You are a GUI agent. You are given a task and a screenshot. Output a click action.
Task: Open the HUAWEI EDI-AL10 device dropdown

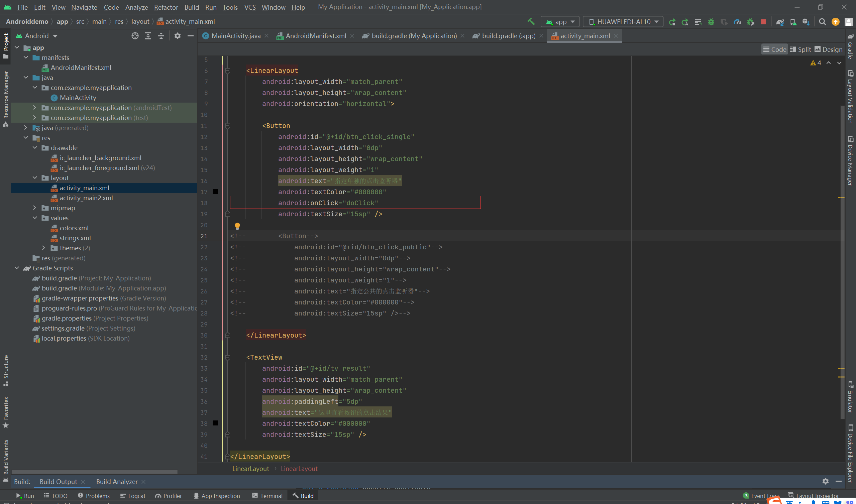(623, 22)
